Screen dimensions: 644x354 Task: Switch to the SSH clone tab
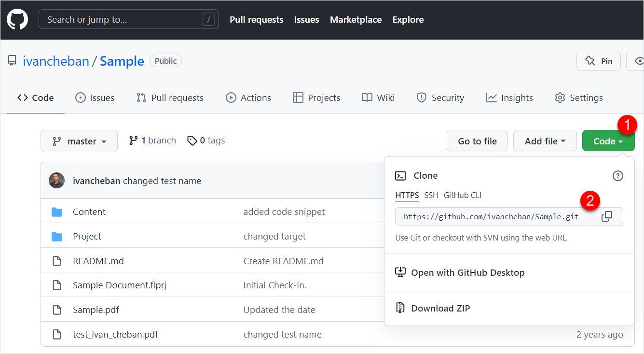click(431, 195)
